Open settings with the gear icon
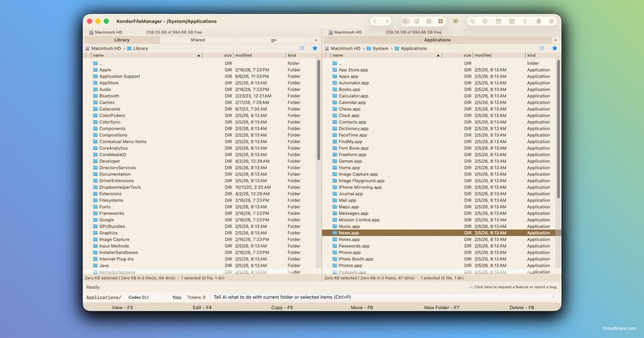This screenshot has width=644, height=338. (551, 21)
